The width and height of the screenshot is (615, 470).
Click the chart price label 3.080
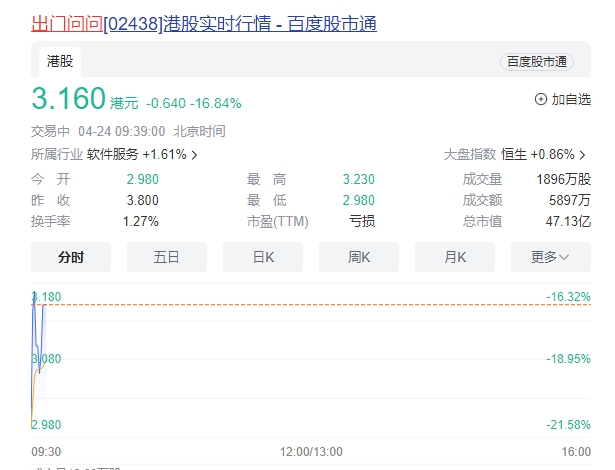coord(46,359)
